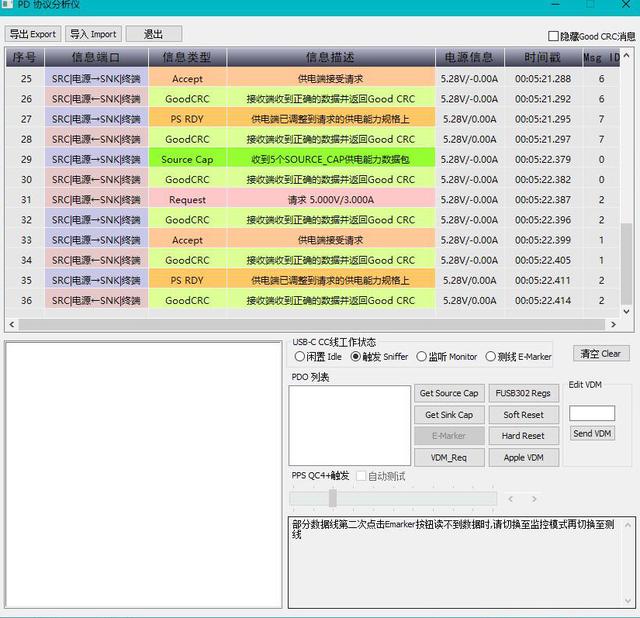Click the slider left step arrow
This screenshot has width=640, height=618.
coord(510,499)
